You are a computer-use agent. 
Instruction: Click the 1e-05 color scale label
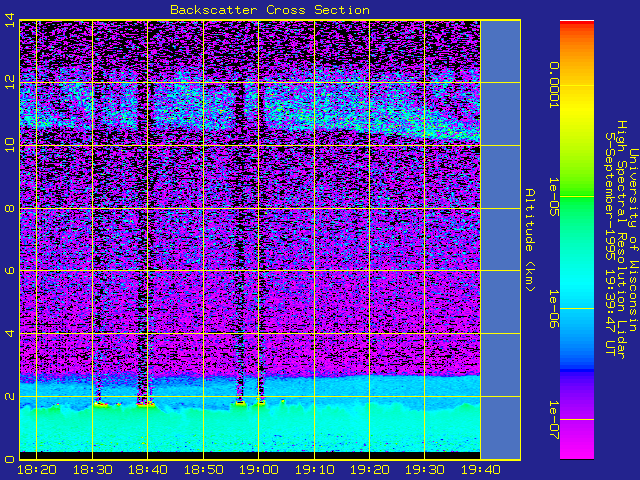point(553,197)
